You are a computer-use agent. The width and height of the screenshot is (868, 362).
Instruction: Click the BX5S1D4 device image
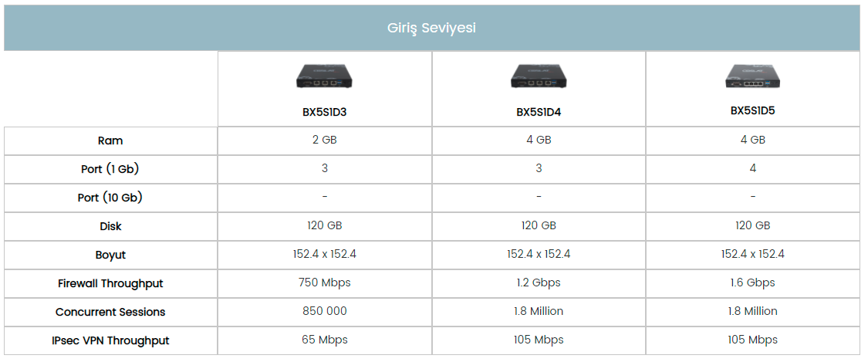point(539,76)
